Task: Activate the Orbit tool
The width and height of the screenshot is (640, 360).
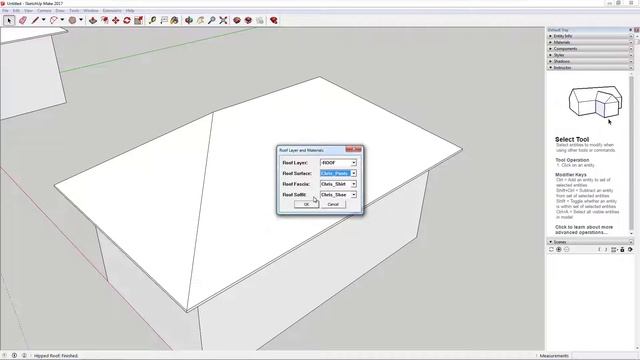Action: [189, 20]
